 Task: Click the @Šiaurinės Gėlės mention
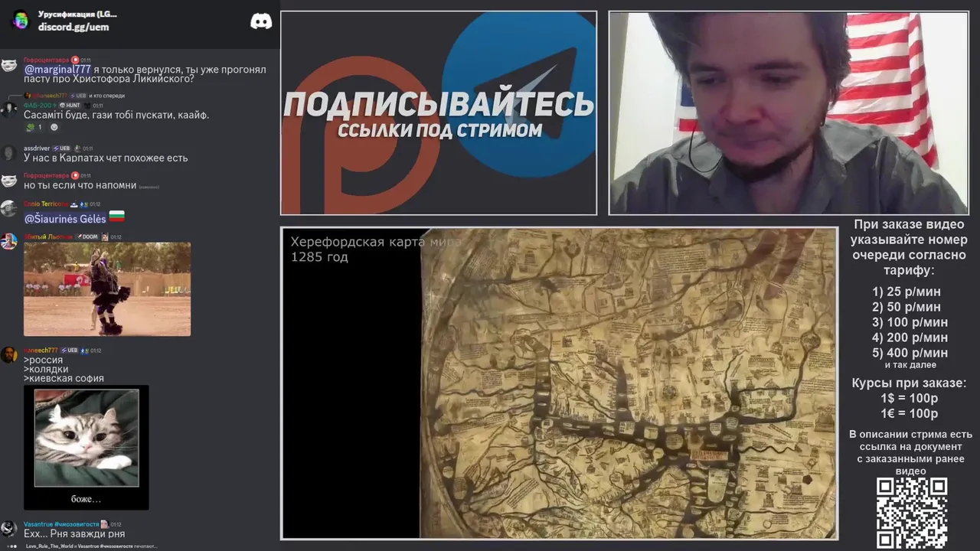(x=65, y=219)
